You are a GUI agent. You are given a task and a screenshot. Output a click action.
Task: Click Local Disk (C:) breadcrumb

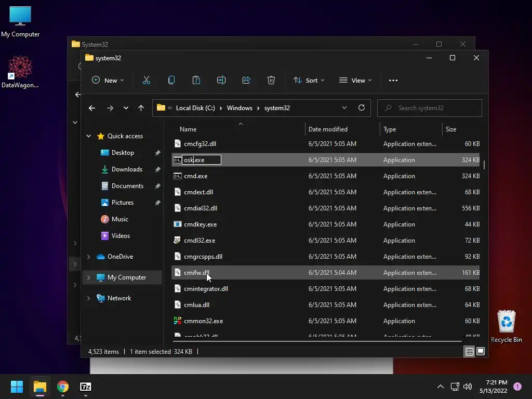point(195,108)
